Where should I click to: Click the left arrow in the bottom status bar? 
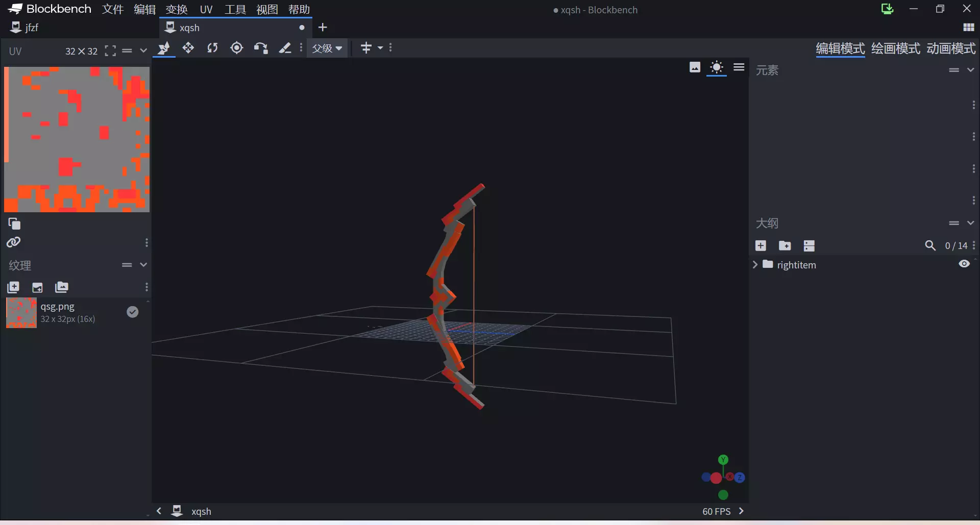(x=159, y=511)
